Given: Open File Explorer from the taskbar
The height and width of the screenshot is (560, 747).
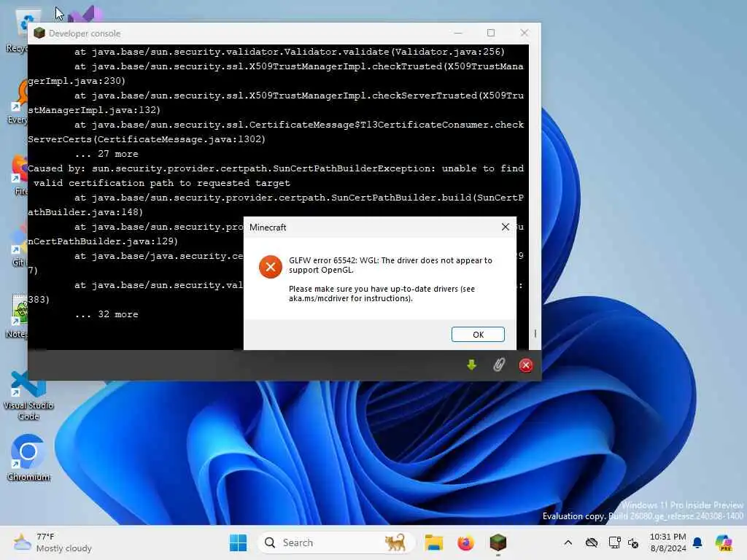Looking at the screenshot, I should [x=433, y=542].
